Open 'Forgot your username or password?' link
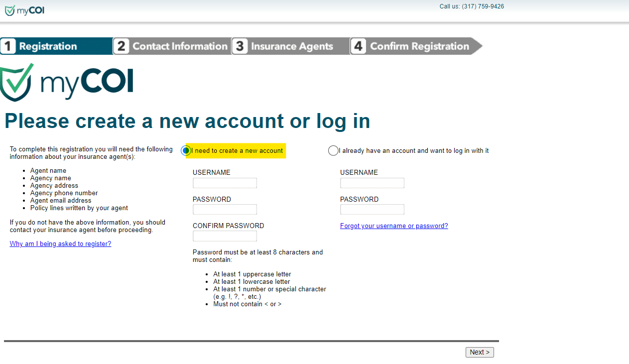 393,226
